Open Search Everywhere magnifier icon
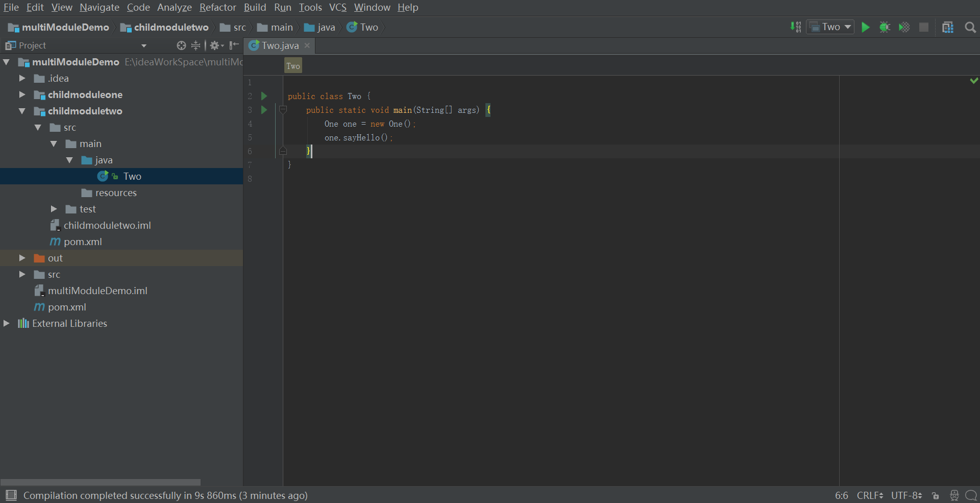The width and height of the screenshot is (980, 503). [x=970, y=28]
